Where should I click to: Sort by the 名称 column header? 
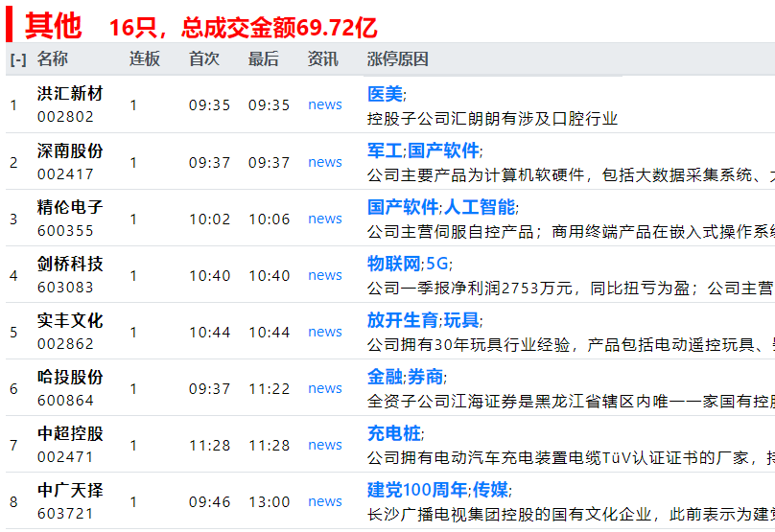point(53,58)
